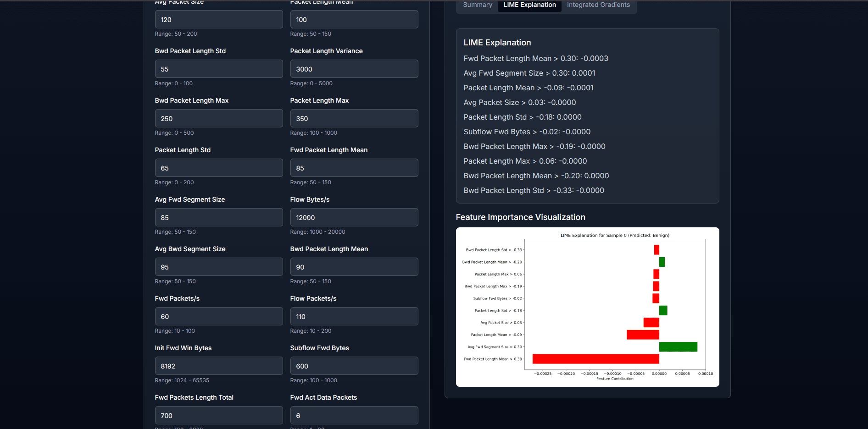Click the Flow Packets/s field label
Viewport: 868px width, 429px height.
tap(313, 298)
